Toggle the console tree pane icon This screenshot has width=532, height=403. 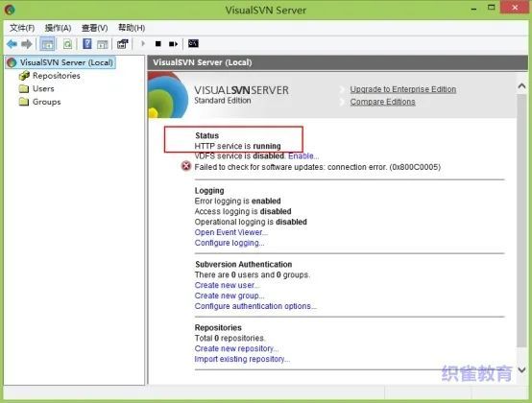(47, 44)
